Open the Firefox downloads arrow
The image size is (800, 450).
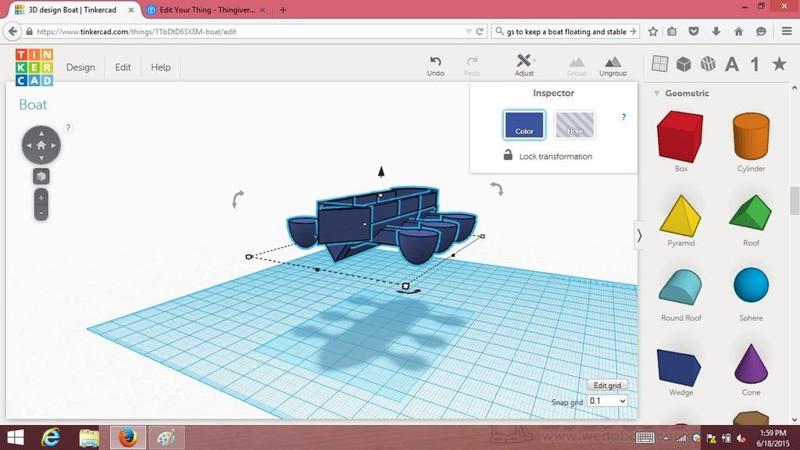(716, 32)
